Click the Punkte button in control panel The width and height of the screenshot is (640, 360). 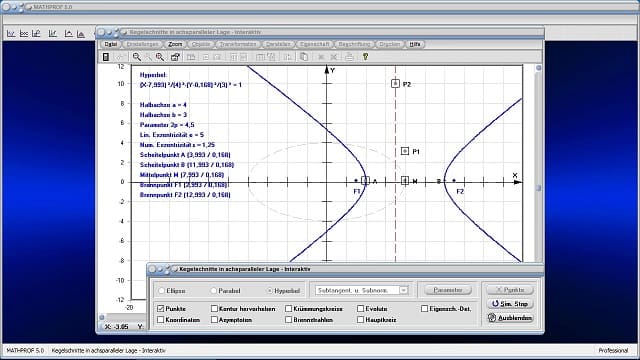click(x=510, y=290)
